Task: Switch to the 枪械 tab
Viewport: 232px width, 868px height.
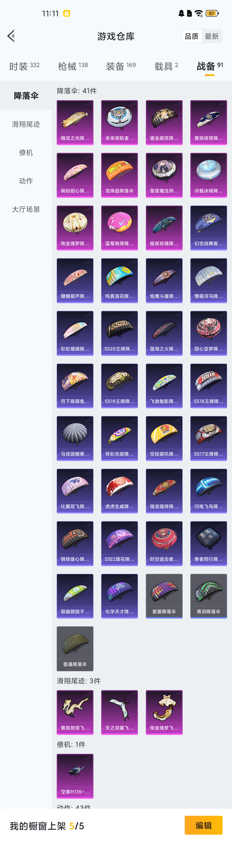Action: [x=73, y=66]
